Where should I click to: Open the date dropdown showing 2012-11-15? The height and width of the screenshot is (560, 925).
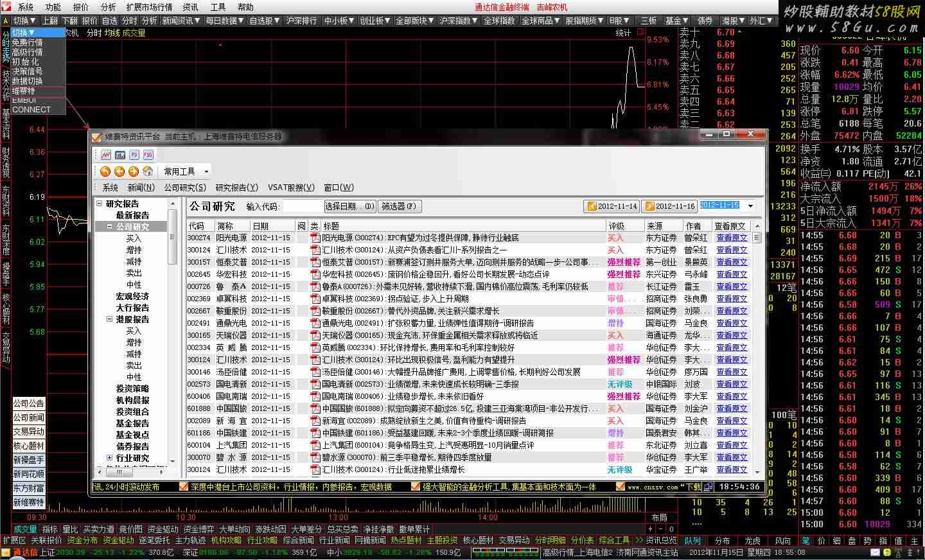(x=750, y=206)
